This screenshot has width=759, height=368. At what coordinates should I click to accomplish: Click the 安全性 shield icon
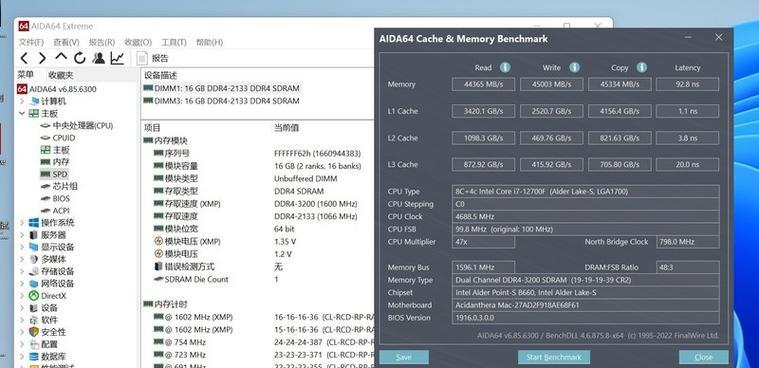(33, 332)
